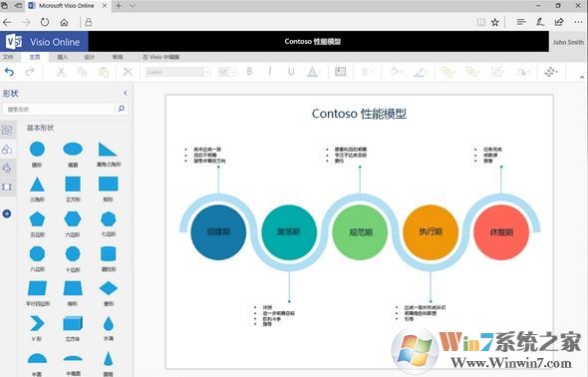The width and height of the screenshot is (588, 377).
Task: Pick the Chevron shape (V 形)
Action: [37, 323]
